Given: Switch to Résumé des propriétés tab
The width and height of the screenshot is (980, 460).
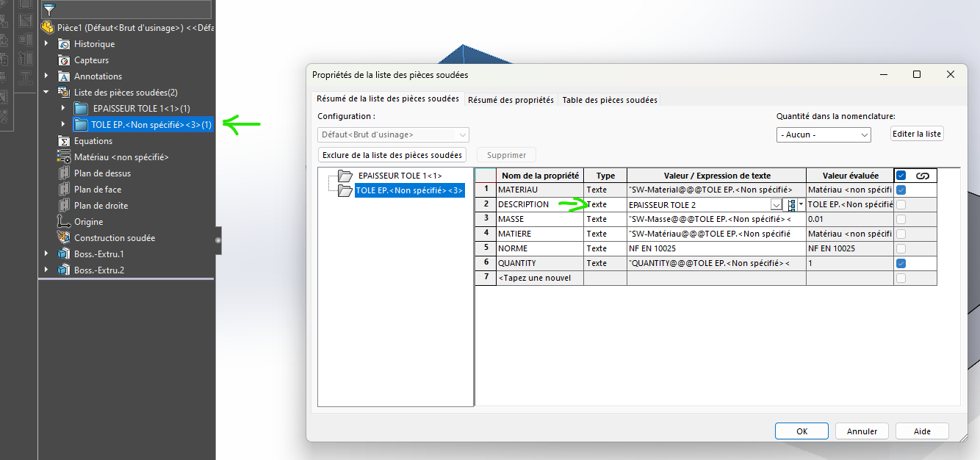Looking at the screenshot, I should (511, 100).
